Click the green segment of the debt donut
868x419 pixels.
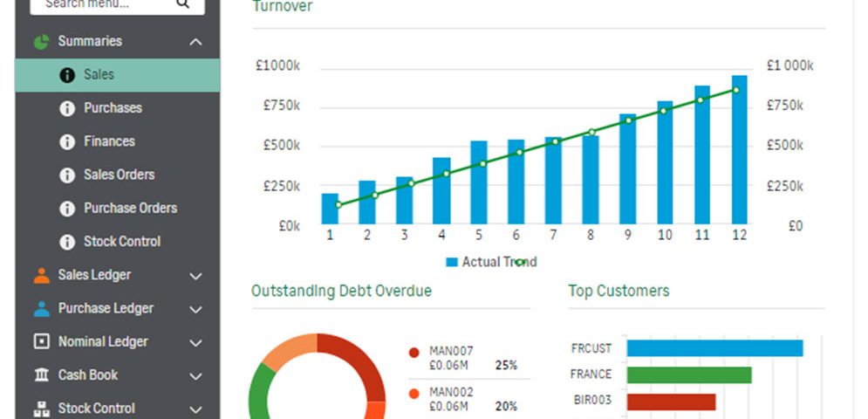tap(259, 391)
